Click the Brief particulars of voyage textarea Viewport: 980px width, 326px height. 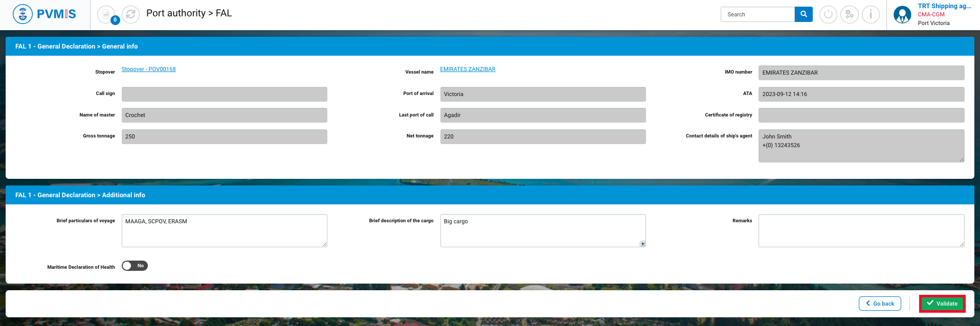pyautogui.click(x=224, y=230)
